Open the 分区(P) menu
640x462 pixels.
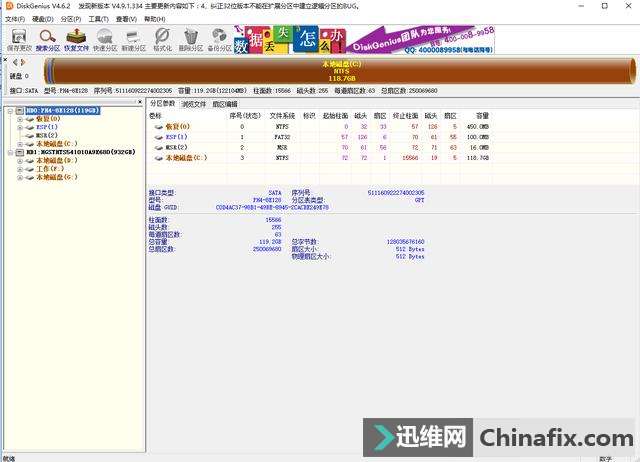(x=71, y=19)
